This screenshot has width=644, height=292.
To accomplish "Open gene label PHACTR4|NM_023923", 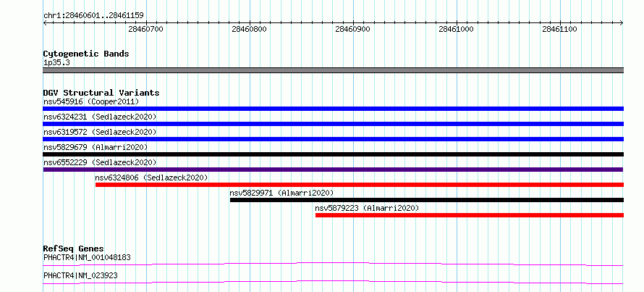I will [x=80, y=275].
